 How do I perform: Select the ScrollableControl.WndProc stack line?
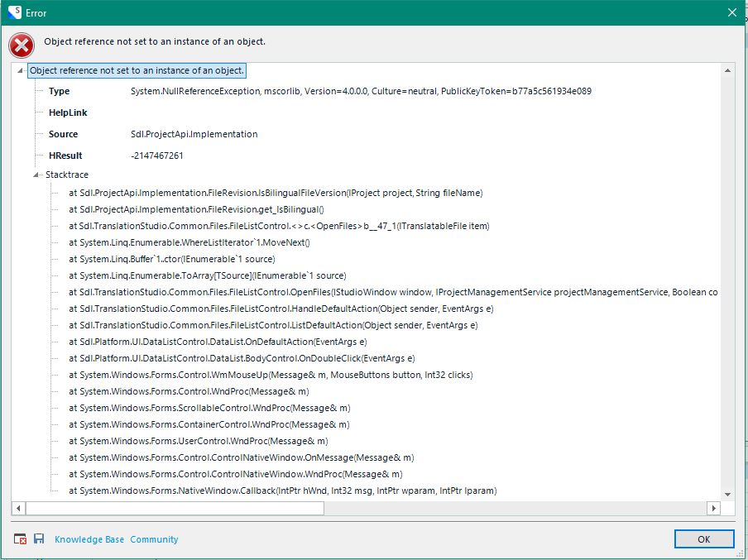coord(209,408)
